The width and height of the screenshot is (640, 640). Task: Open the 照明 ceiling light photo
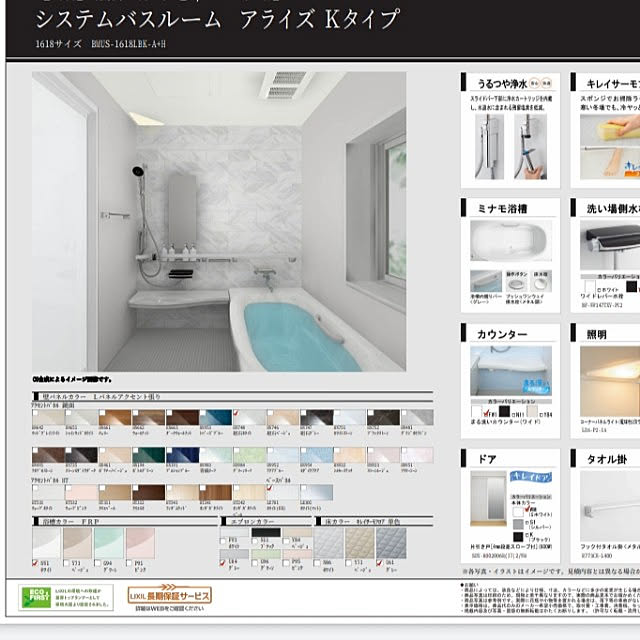pos(610,381)
